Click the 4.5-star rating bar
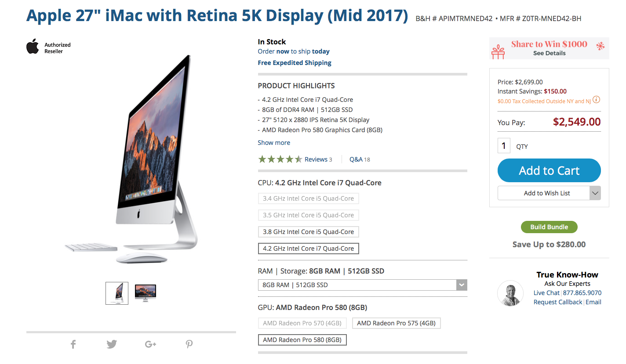Image resolution: width=626 pixels, height=364 pixels. coord(280,159)
